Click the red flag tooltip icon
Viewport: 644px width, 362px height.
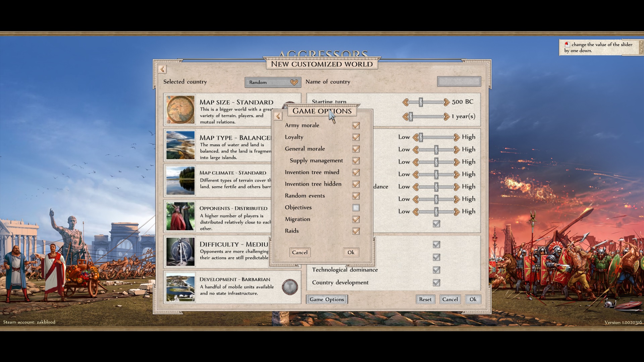pos(567,45)
